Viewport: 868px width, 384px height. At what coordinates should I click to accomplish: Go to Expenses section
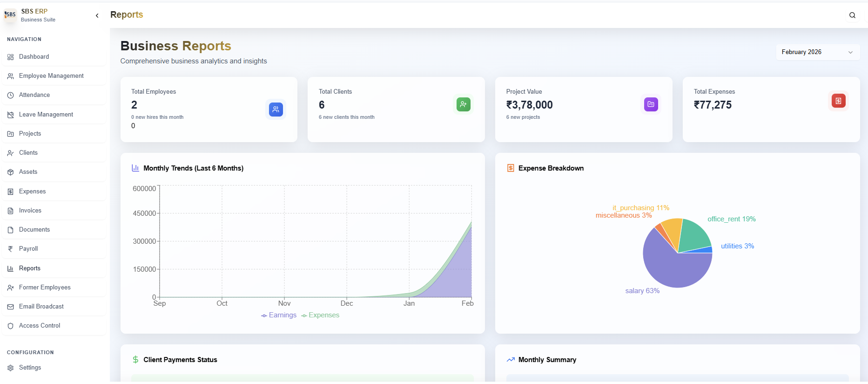54,192
